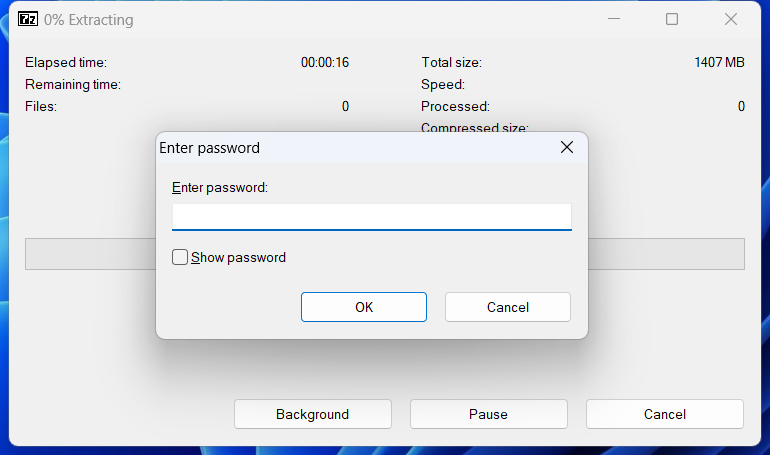770x455 pixels.
Task: Select the Total size label
Action: click(x=451, y=62)
